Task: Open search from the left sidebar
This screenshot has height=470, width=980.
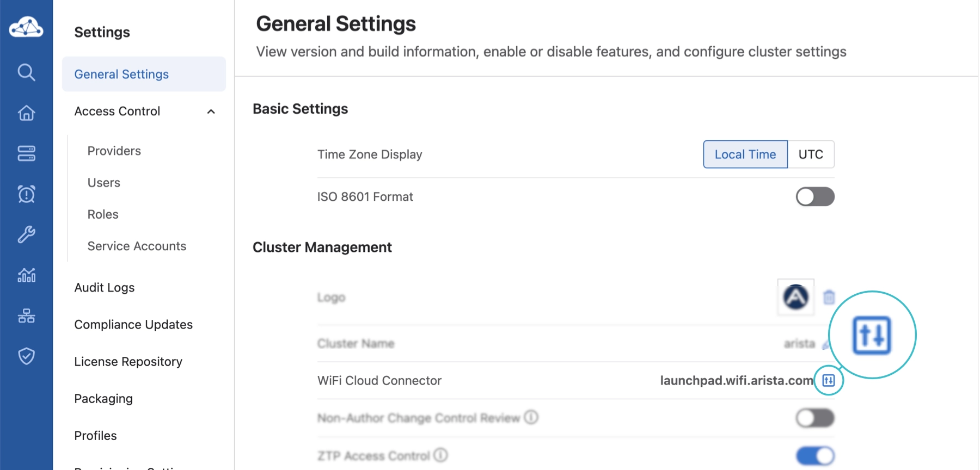Action: [x=26, y=72]
